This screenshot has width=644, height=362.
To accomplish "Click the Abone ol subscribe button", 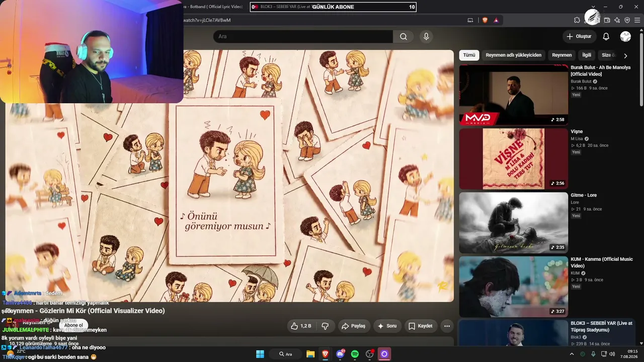I will pyautogui.click(x=73, y=325).
